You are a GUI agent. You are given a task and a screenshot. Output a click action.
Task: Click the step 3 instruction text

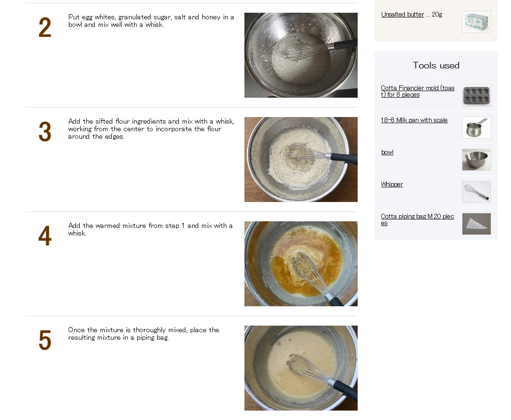pyautogui.click(x=151, y=129)
